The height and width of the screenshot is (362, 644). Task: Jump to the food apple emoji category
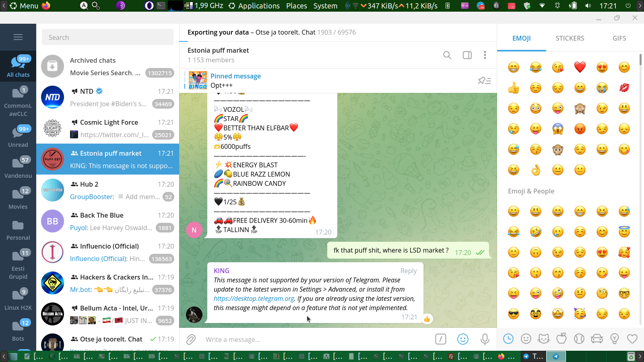click(x=561, y=339)
